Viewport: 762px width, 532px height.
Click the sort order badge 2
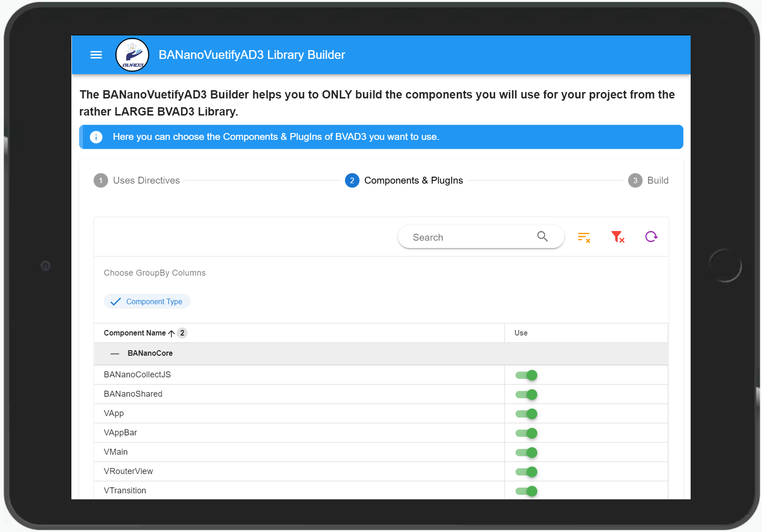[x=182, y=333]
